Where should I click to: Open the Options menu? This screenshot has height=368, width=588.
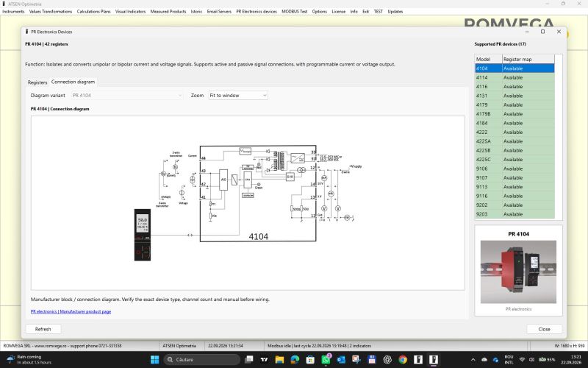(x=320, y=12)
